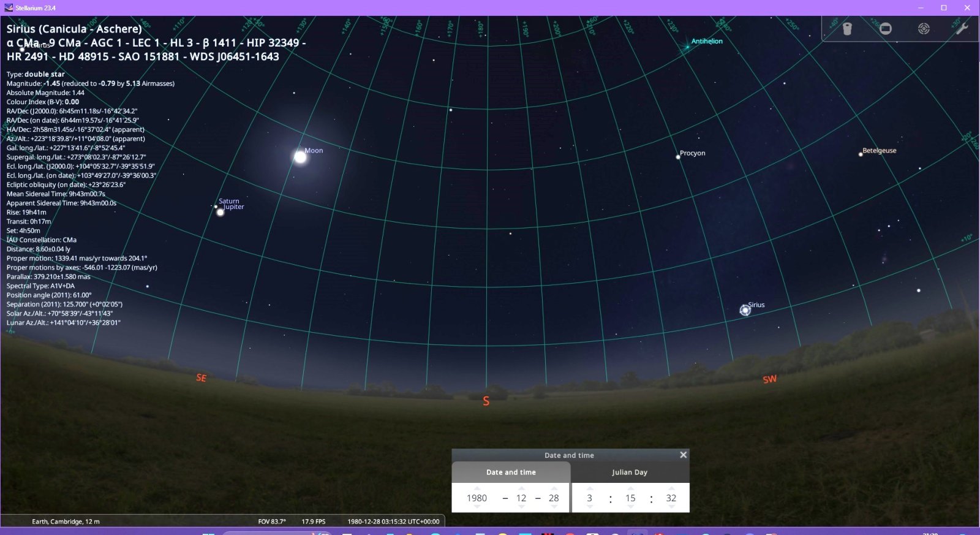Click the Earth, Cambridge location text

[66, 522]
